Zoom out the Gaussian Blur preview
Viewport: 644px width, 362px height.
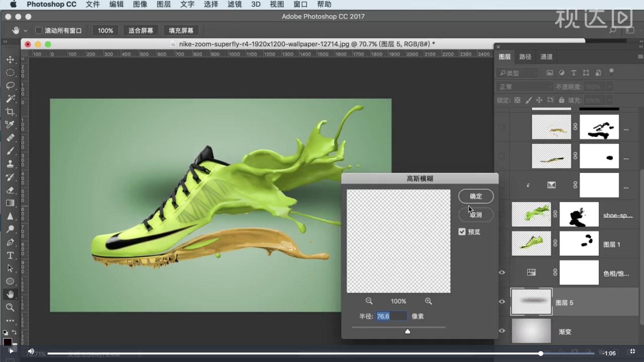pos(369,301)
